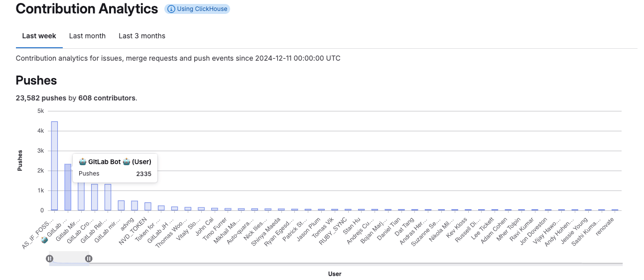Screen dimensions: 644x280
Task: Select the Last 3 months tab
Action: (142, 36)
